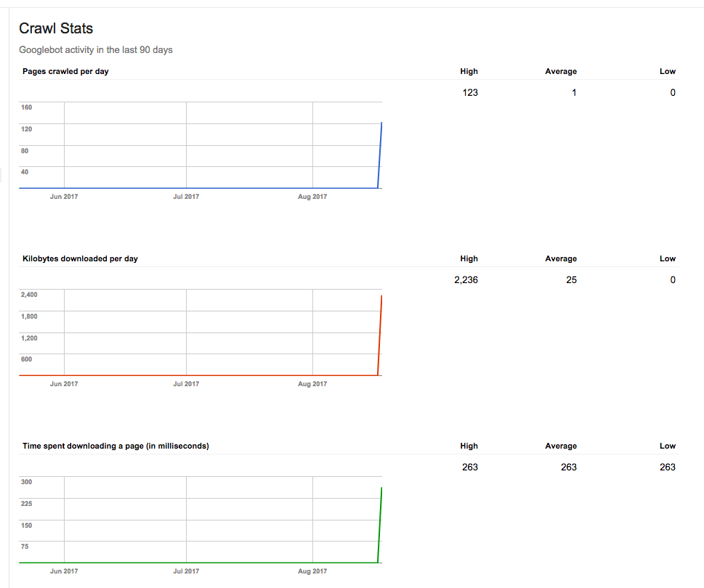The width and height of the screenshot is (704, 588).
Task: Click the 40 axis label in pages chart
Action: coord(25,172)
